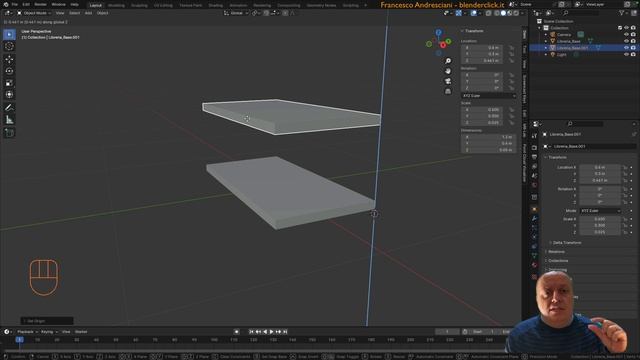Screen dimensions: 640x360
Task: Open Mode XYZ Euler dropdown in properties
Action: click(600, 211)
